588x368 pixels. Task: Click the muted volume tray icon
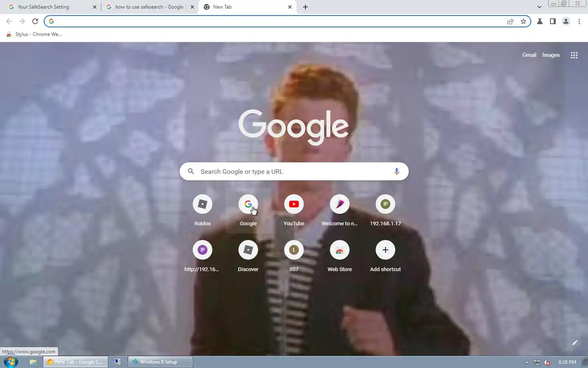tap(547, 362)
